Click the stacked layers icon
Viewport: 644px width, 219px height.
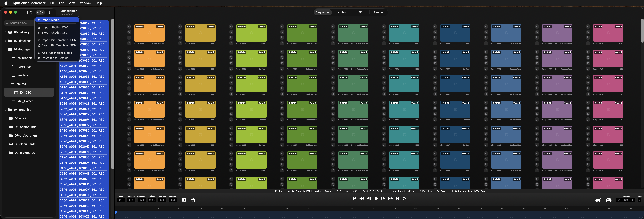coord(193,200)
